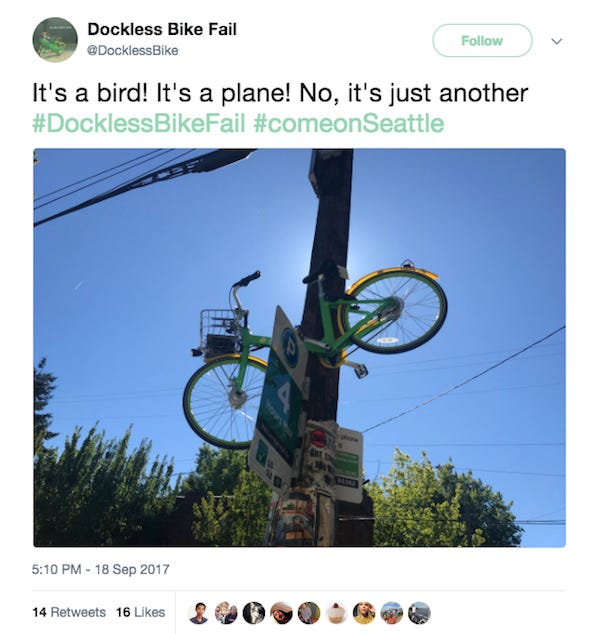
Task: View the 14 Retweets list
Action: [69, 612]
